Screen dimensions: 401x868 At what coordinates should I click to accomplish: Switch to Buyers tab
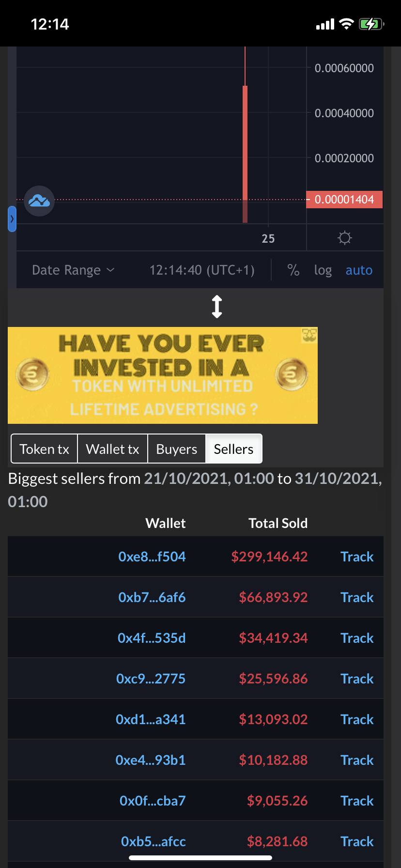pos(176,449)
